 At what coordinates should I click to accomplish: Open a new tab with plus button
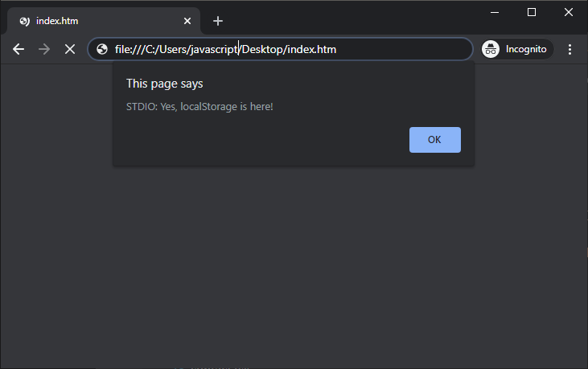coord(218,21)
